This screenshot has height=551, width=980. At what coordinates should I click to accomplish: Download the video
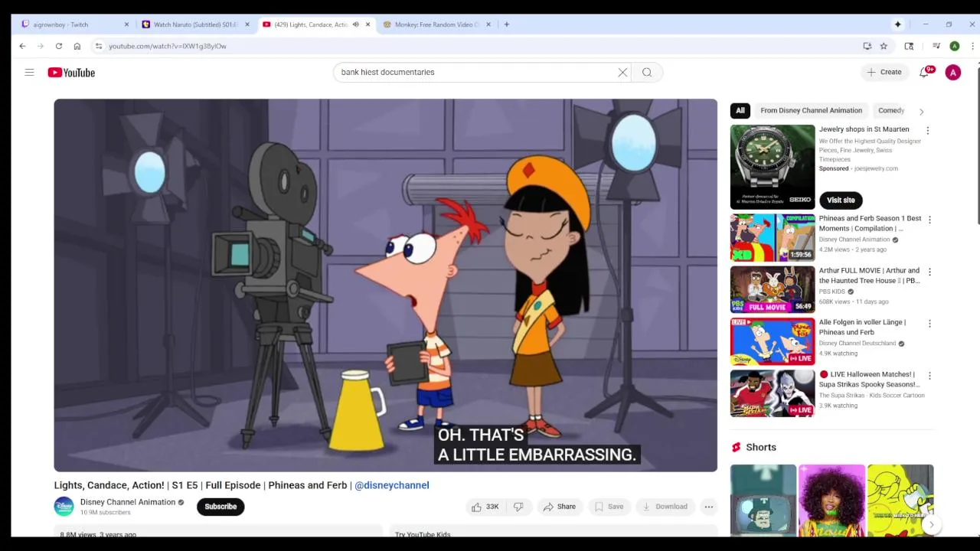[664, 507]
